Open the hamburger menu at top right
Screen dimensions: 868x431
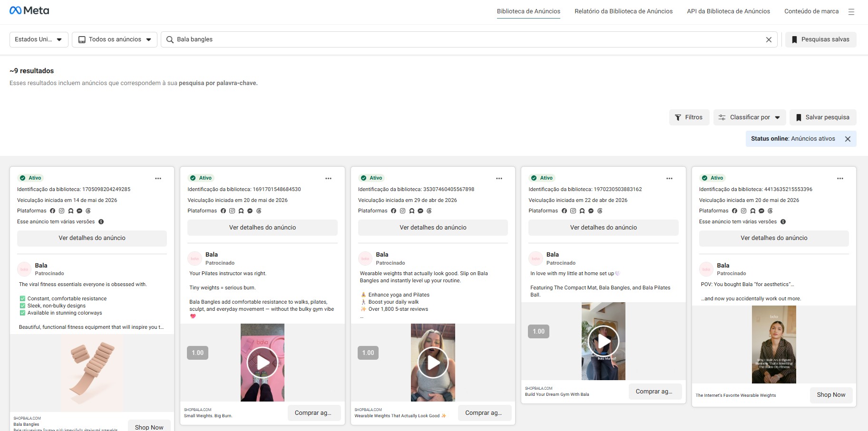click(x=851, y=12)
